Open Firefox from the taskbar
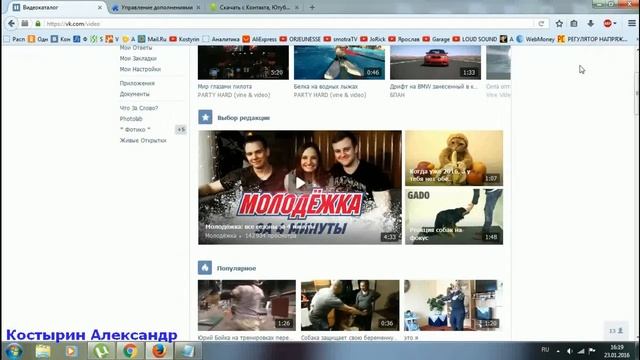 (x=159, y=351)
